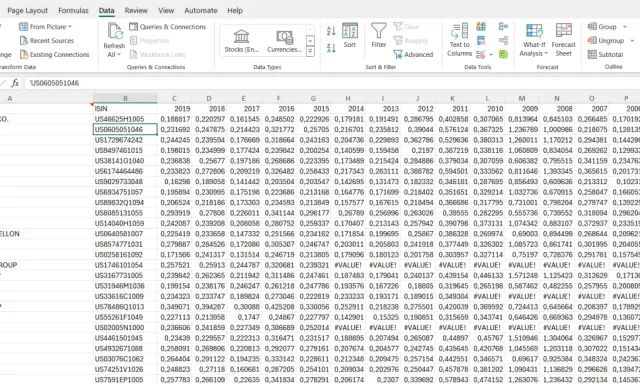Select column B header
The width and height of the screenshot is (640, 384).
click(x=125, y=98)
